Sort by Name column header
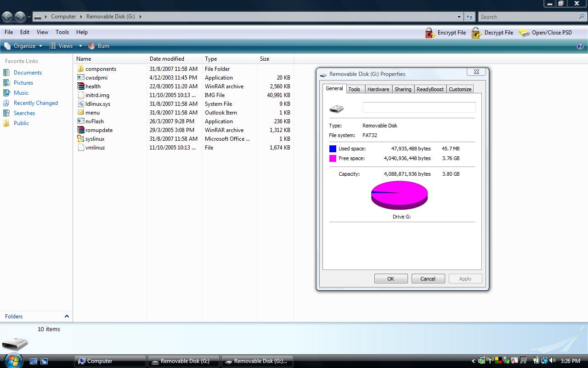588x368 pixels. pos(110,59)
